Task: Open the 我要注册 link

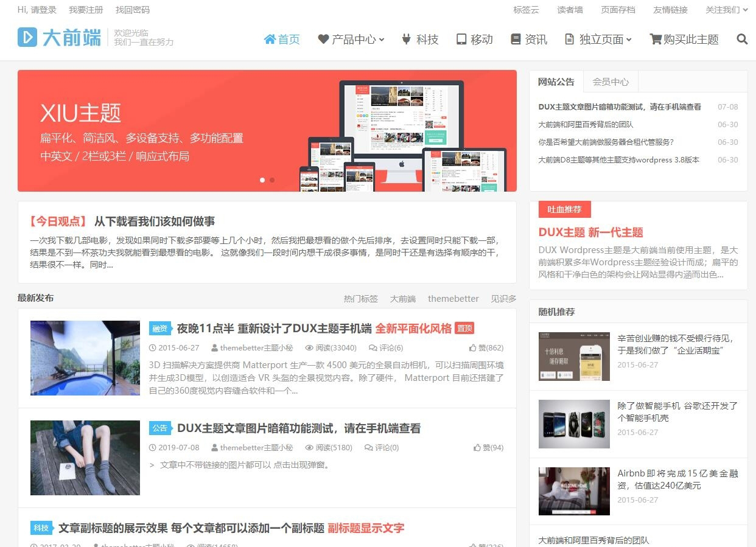Action: click(x=86, y=10)
